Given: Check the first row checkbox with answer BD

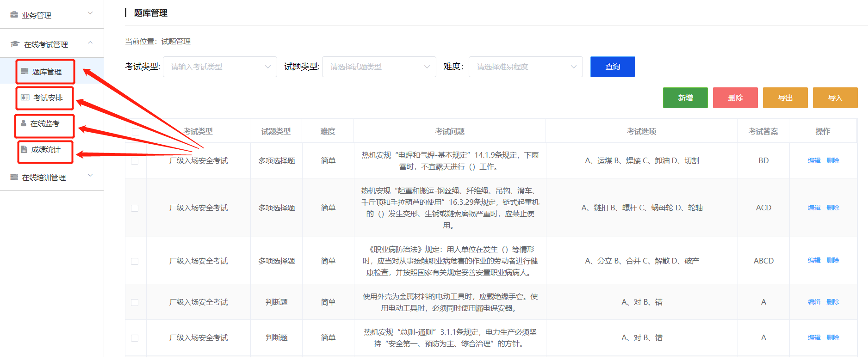Looking at the screenshot, I should 135,161.
